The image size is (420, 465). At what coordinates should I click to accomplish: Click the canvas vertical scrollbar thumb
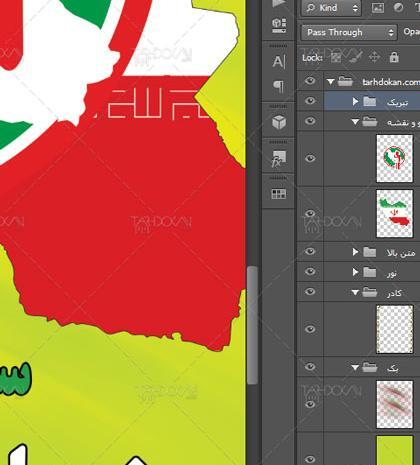(x=252, y=325)
